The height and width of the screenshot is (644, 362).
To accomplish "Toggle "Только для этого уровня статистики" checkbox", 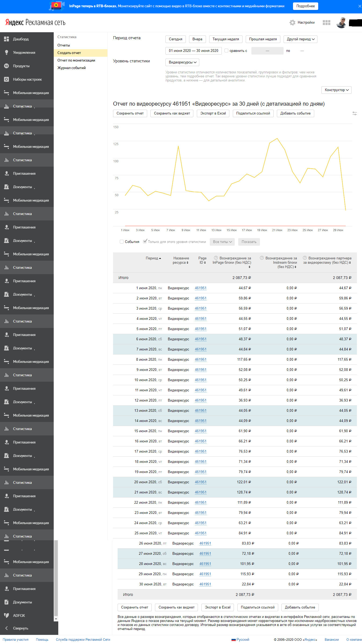I will click(145, 241).
